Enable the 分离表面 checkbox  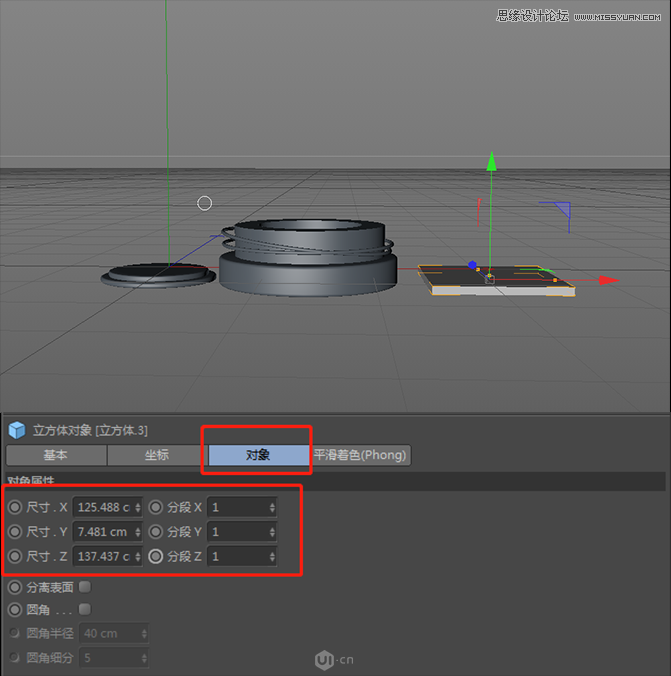pos(85,587)
